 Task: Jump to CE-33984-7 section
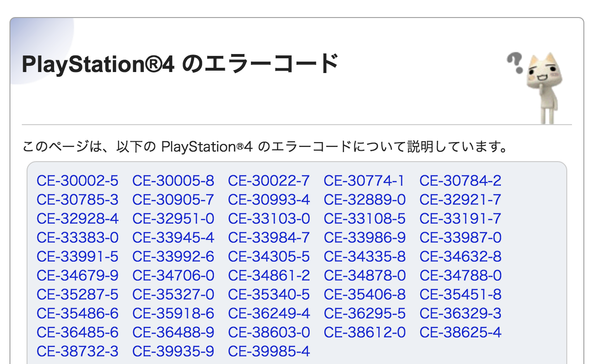pos(269,237)
